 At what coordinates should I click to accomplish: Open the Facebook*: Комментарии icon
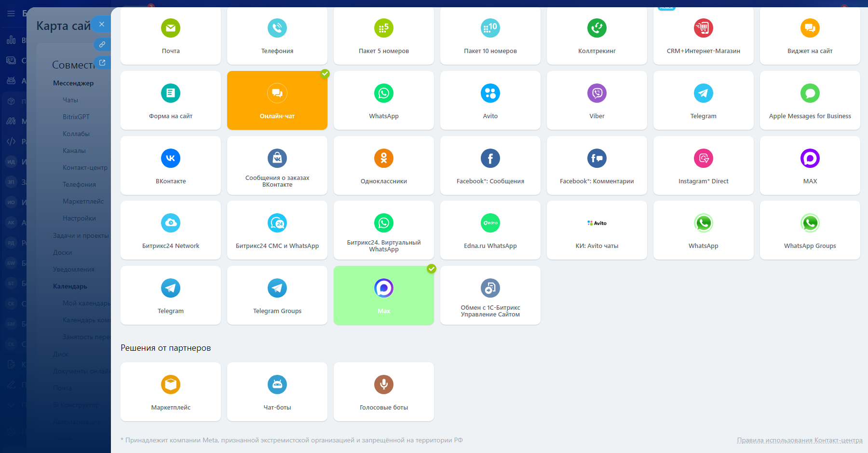tap(597, 158)
